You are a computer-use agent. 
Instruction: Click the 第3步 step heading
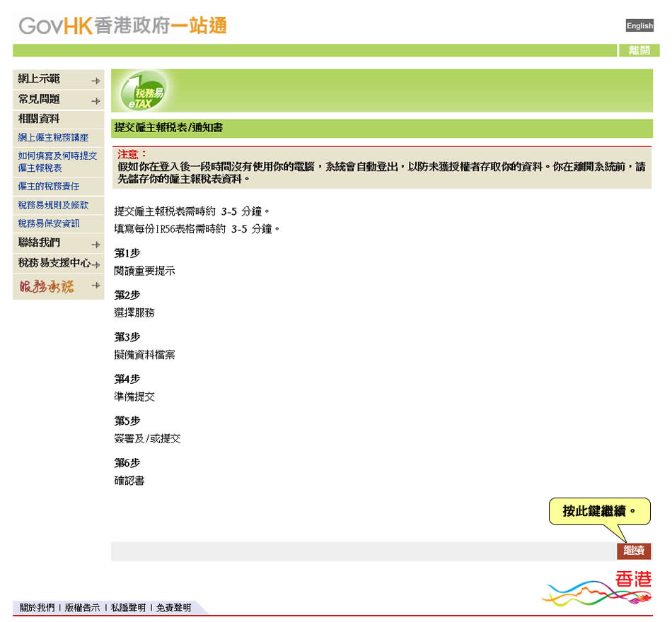click(127, 338)
